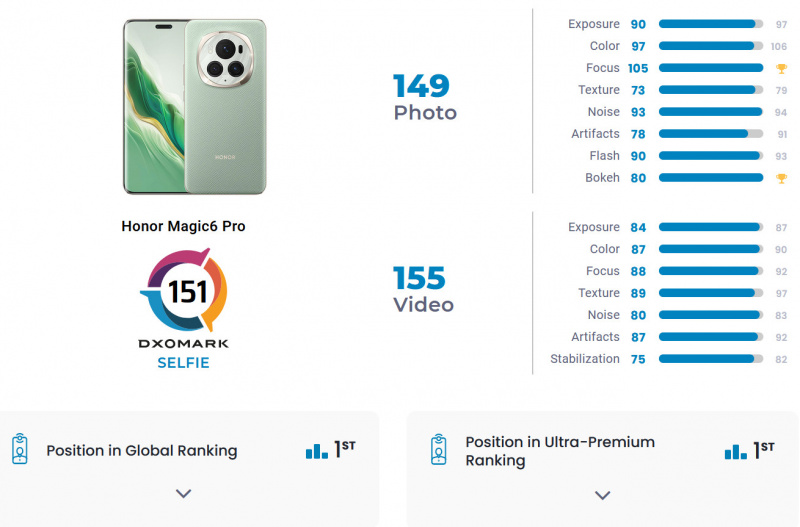Click the Global Ranking phone icon

click(x=19, y=449)
